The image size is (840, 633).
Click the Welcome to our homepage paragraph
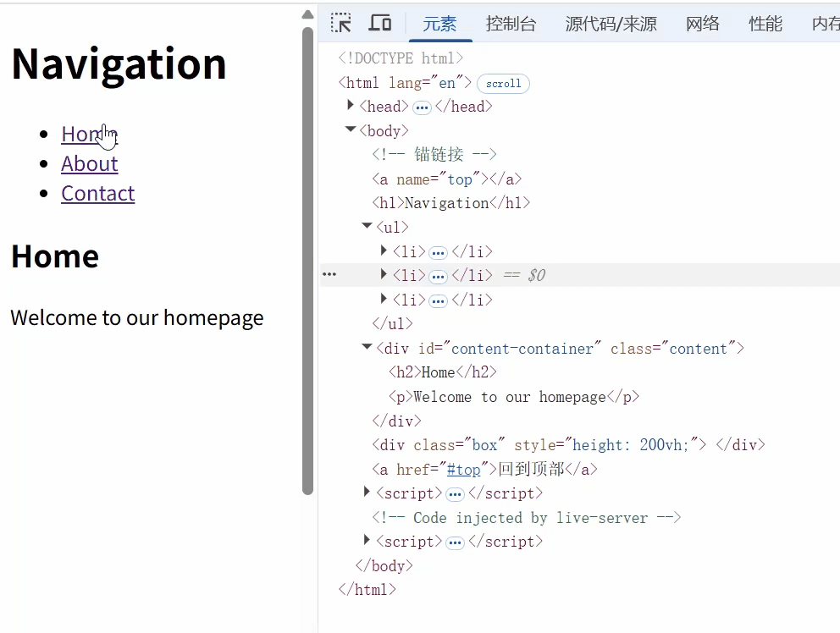coord(137,318)
